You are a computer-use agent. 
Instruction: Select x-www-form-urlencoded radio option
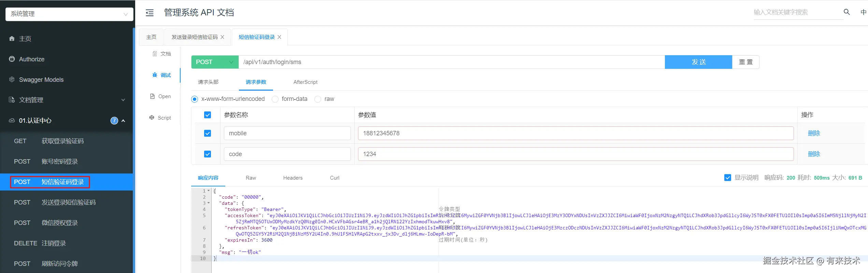195,99
